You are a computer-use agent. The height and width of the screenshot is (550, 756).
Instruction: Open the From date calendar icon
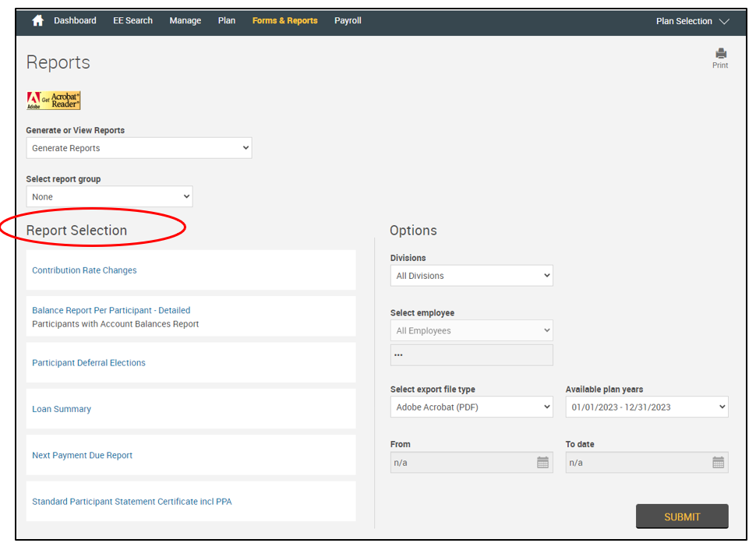click(x=542, y=463)
